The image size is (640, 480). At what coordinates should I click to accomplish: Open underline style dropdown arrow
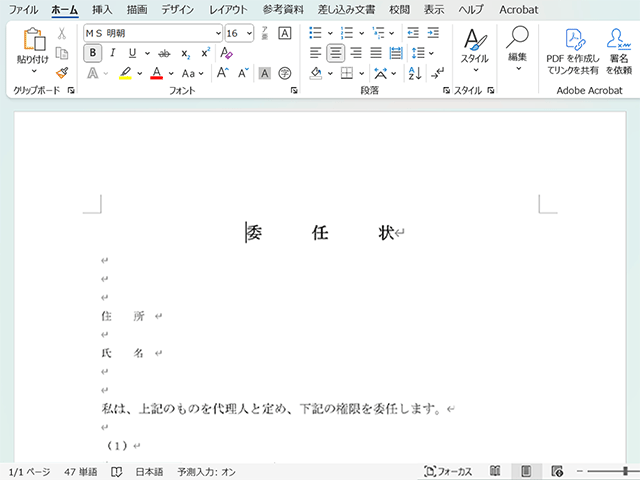[x=147, y=53]
